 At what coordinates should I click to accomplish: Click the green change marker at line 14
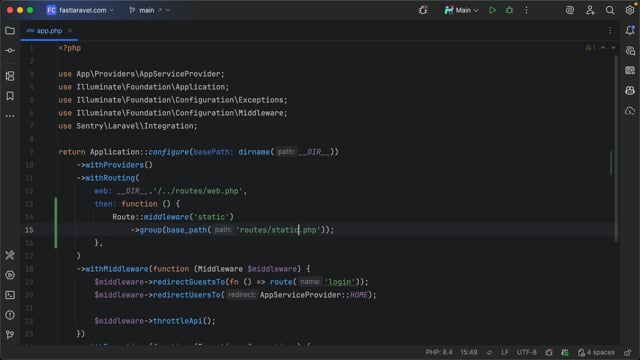[x=56, y=217]
